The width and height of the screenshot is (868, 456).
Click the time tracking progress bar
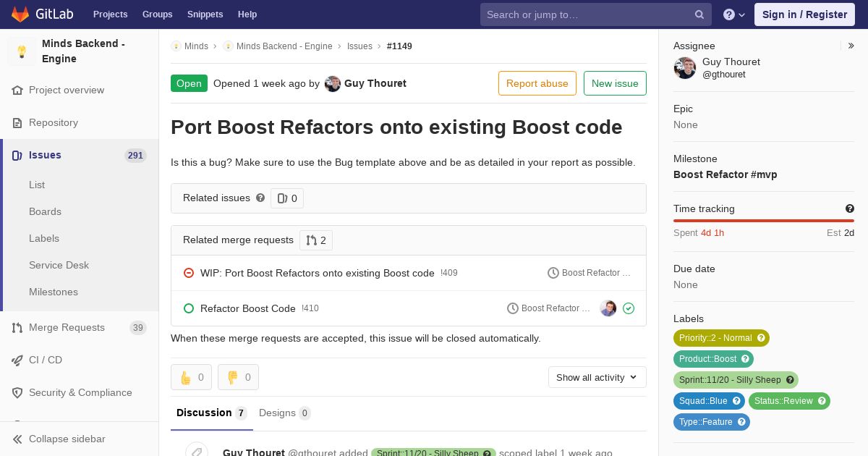(x=764, y=221)
